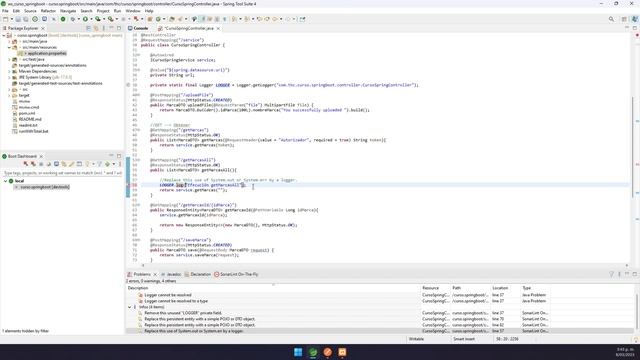
Task: Click the Boot Dashboard stop icon
Action: tap(41, 164)
